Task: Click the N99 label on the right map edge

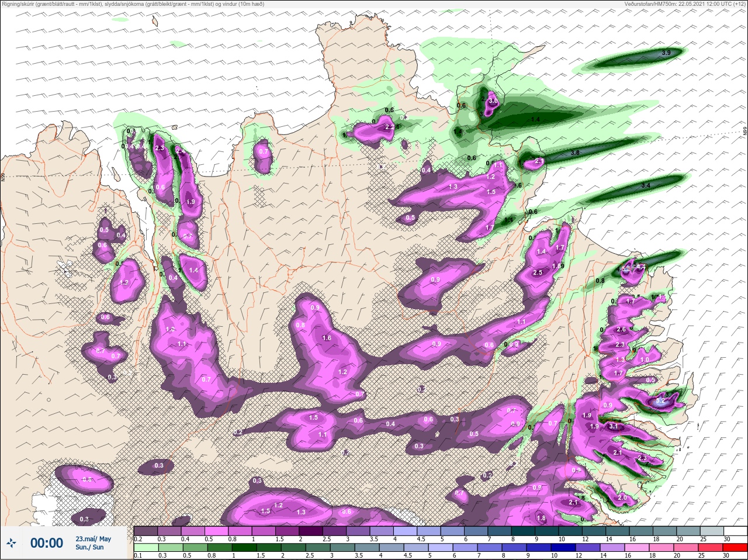Action: coord(745,132)
